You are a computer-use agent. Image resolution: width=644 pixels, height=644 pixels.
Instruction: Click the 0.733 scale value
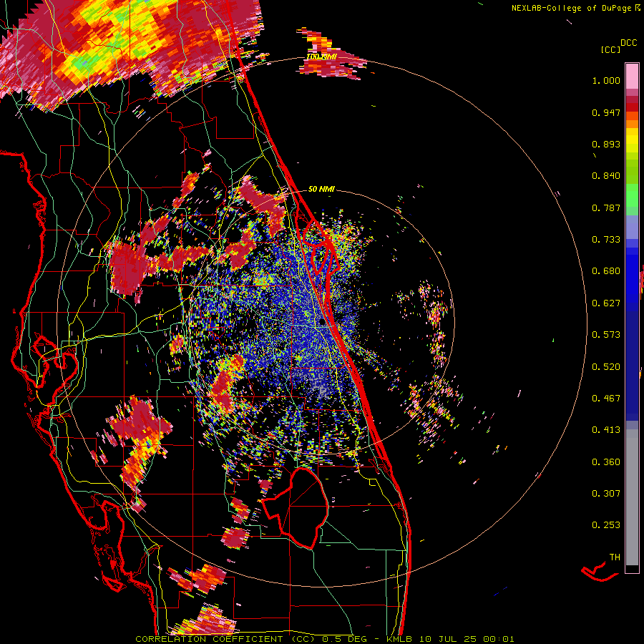(x=606, y=240)
